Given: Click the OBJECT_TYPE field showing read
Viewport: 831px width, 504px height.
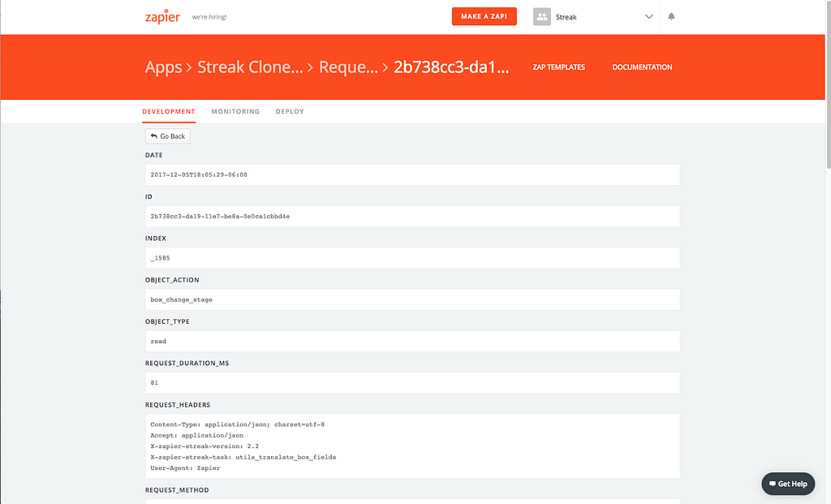Looking at the screenshot, I should (412, 342).
